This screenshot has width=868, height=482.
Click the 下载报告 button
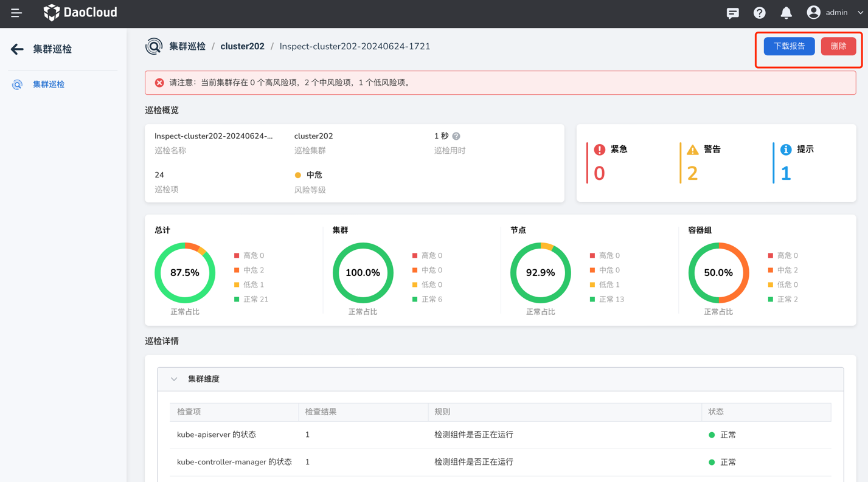(x=789, y=46)
